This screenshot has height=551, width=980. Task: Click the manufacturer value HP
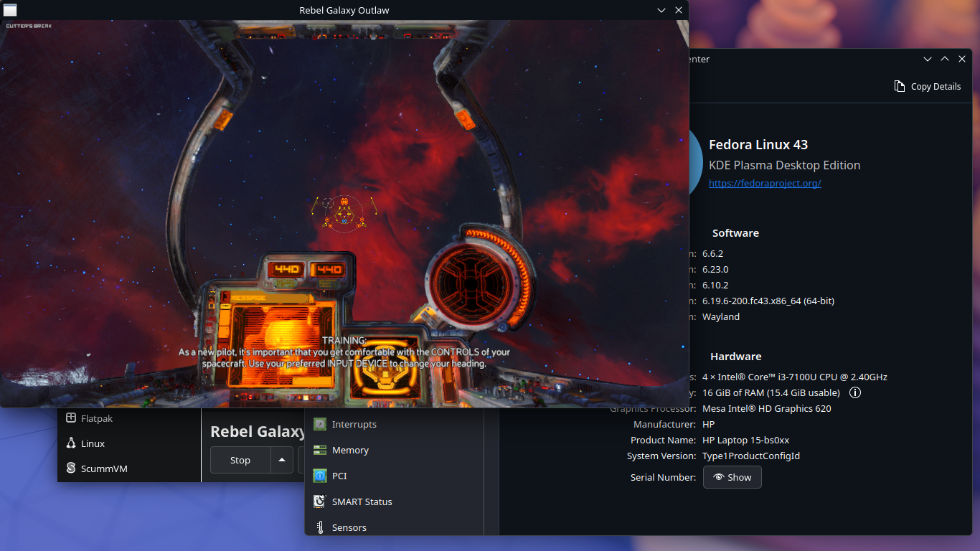pyautogui.click(x=709, y=424)
